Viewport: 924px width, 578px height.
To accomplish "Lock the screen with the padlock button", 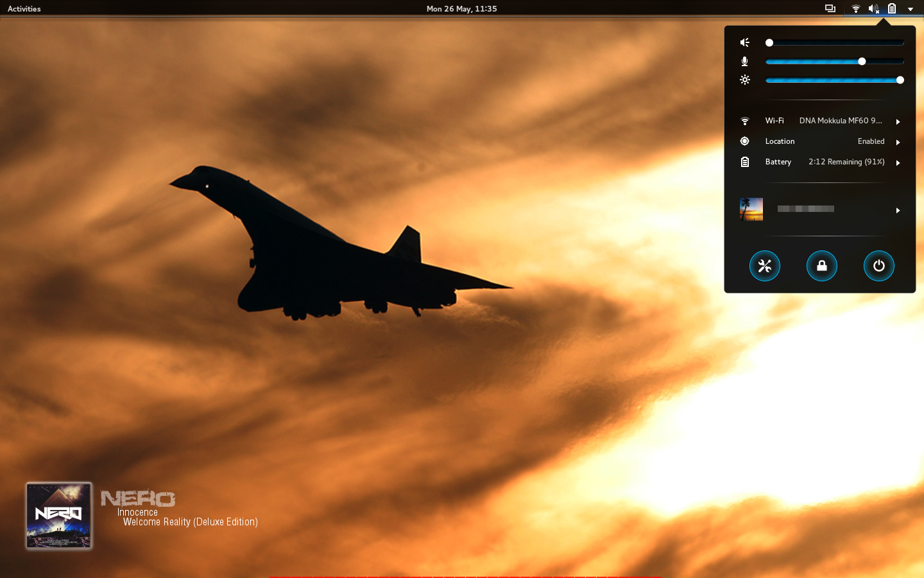I will pos(822,266).
